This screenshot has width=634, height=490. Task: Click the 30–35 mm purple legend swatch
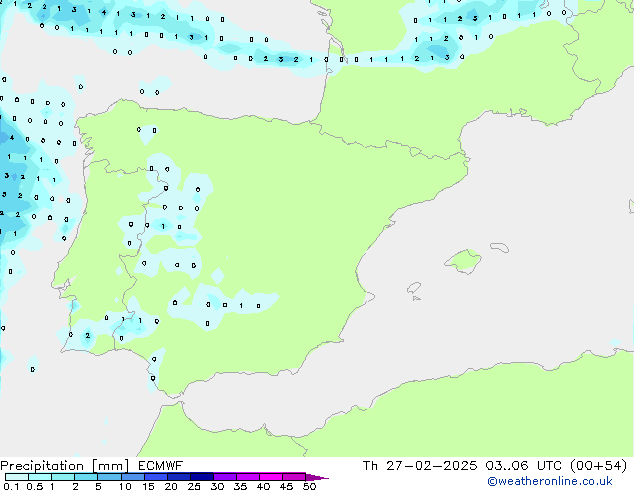(x=224, y=477)
